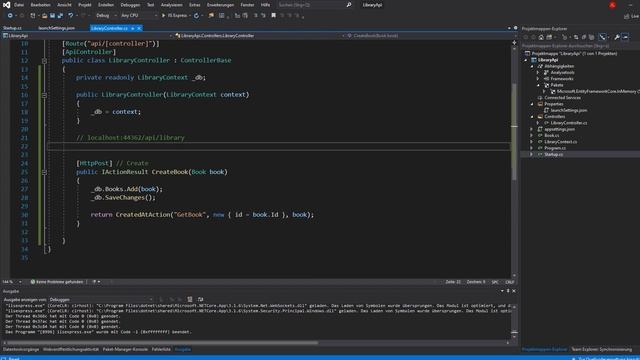Switch to the launchSettings.json editor tab
The width and height of the screenshot is (640, 360).
(x=56, y=28)
